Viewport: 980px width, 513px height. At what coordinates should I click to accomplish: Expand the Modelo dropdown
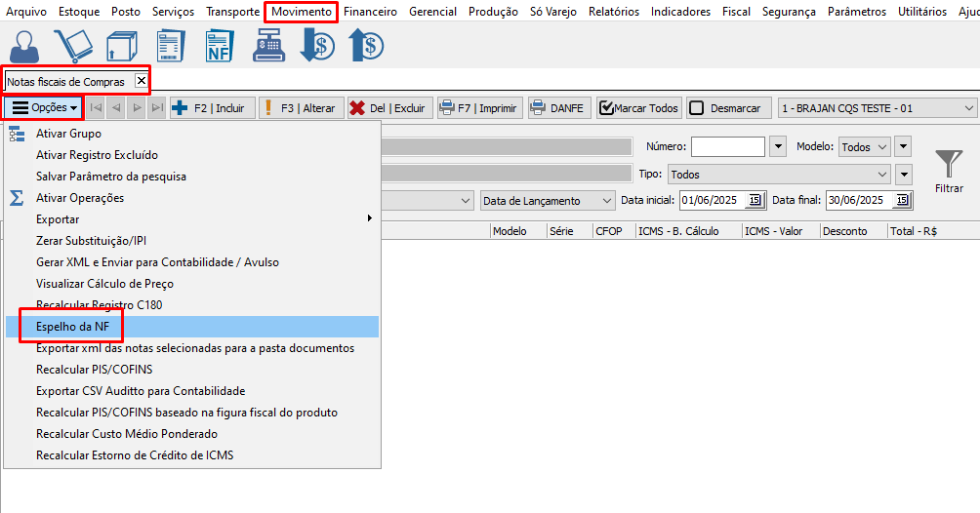pos(881,146)
